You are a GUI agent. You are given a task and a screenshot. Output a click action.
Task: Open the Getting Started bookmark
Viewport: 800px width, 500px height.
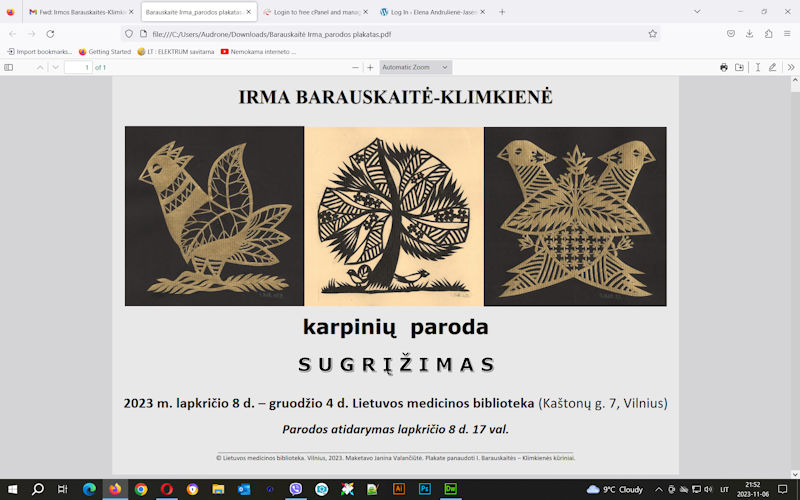[105, 52]
